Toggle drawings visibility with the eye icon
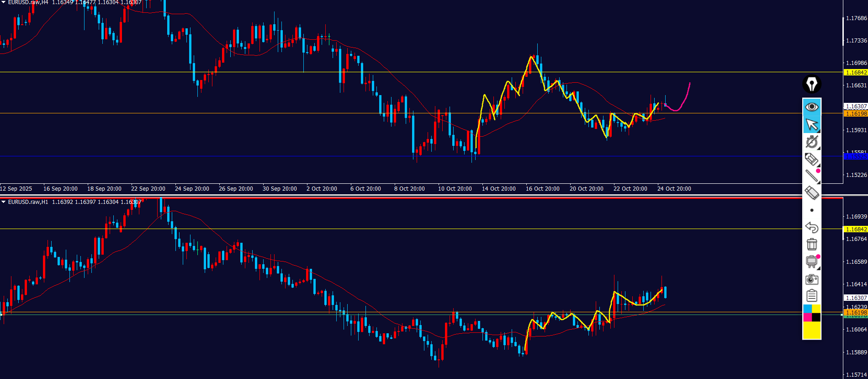This screenshot has height=379, width=868. 812,107
